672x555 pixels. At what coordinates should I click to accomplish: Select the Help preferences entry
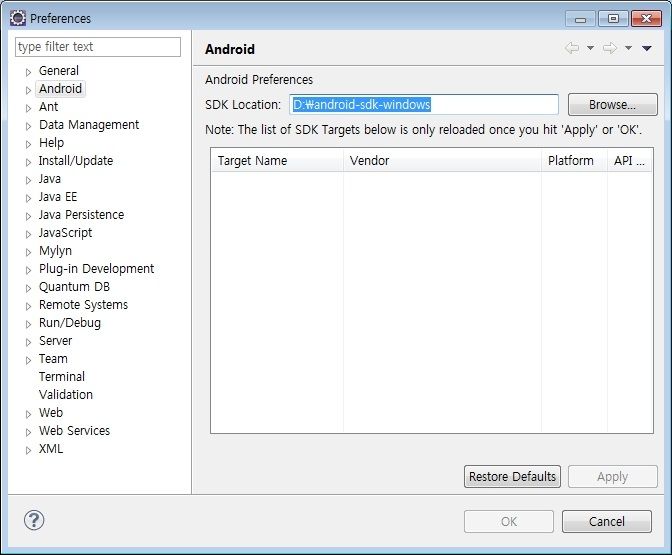point(51,143)
